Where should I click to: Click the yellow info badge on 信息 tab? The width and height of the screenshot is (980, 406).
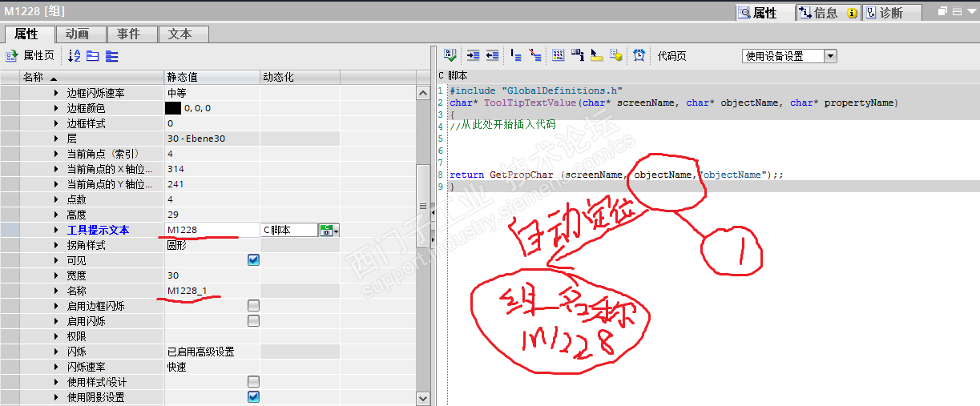coord(852,13)
